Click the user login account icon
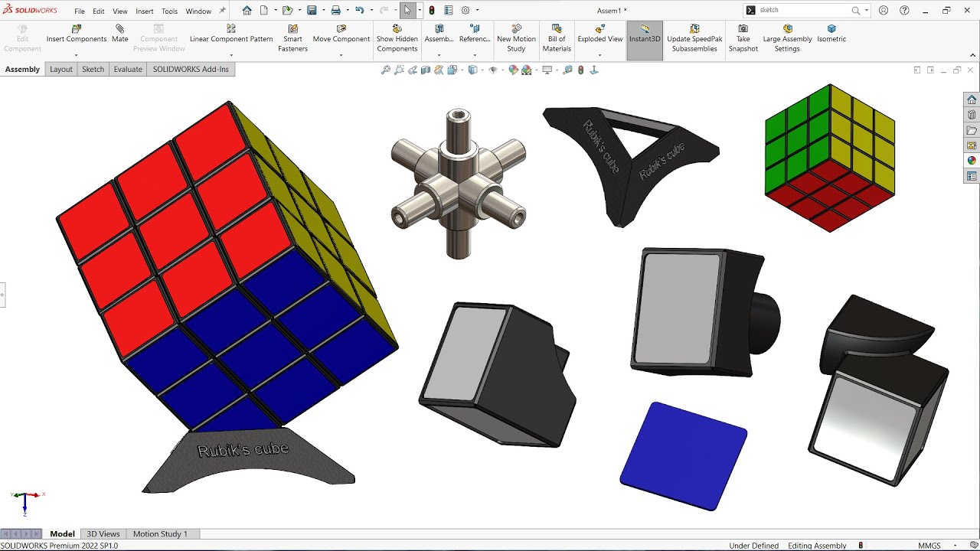This screenshot has height=551, width=980. (x=884, y=11)
